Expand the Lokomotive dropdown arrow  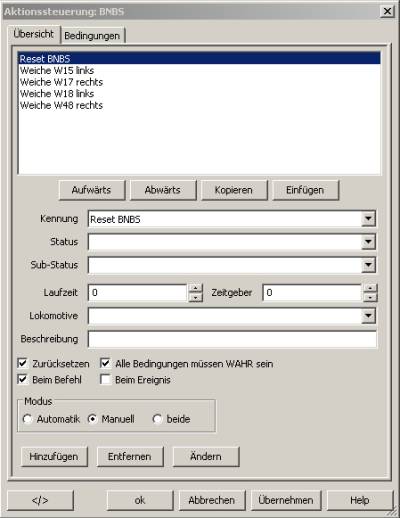coord(368,316)
